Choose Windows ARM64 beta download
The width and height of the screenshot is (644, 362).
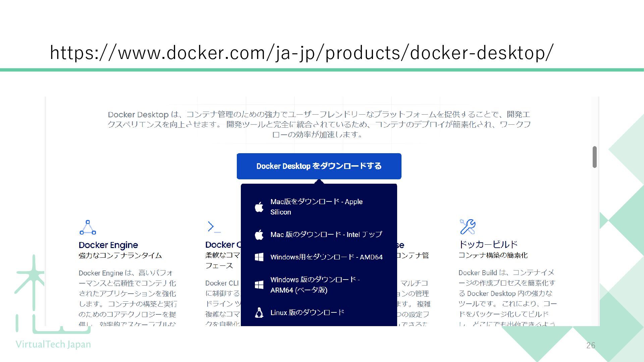tap(315, 285)
